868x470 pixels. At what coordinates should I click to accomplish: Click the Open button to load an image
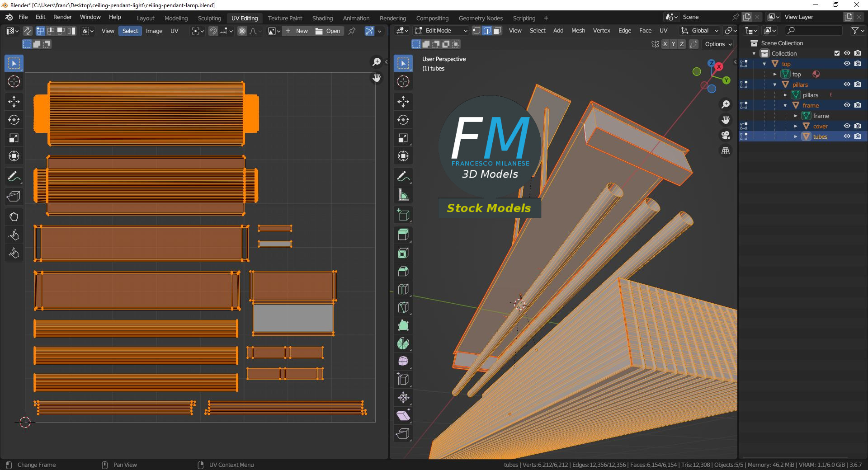pos(329,31)
